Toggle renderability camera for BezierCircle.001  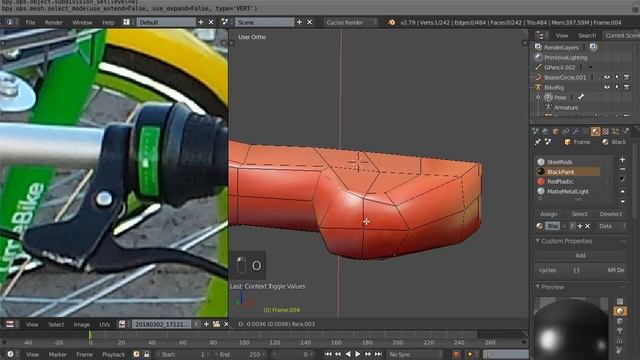click(x=627, y=77)
